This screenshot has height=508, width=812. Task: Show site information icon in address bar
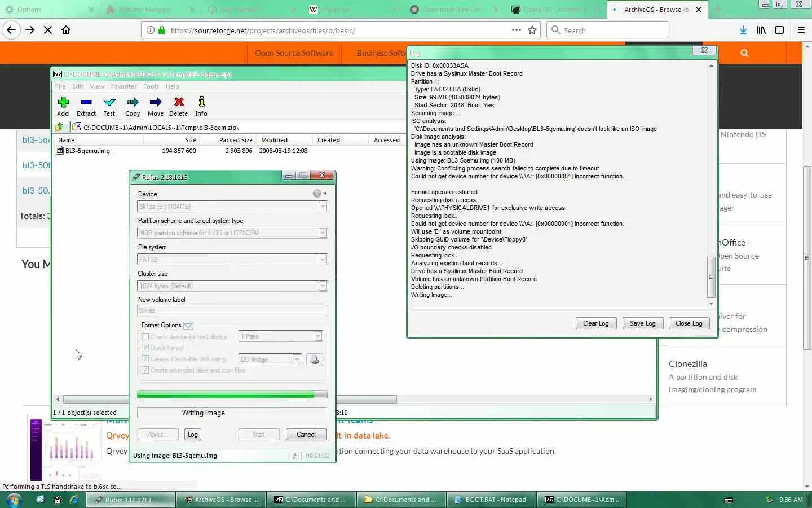click(151, 30)
